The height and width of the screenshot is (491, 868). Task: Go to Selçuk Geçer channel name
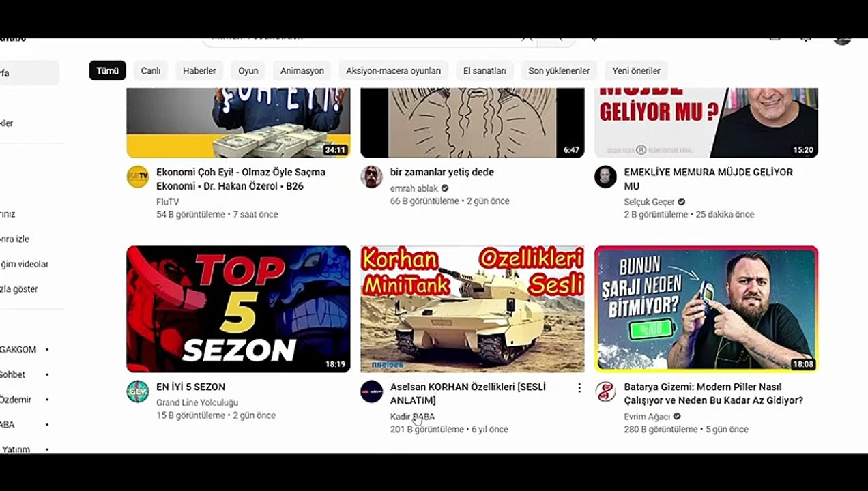click(x=649, y=202)
